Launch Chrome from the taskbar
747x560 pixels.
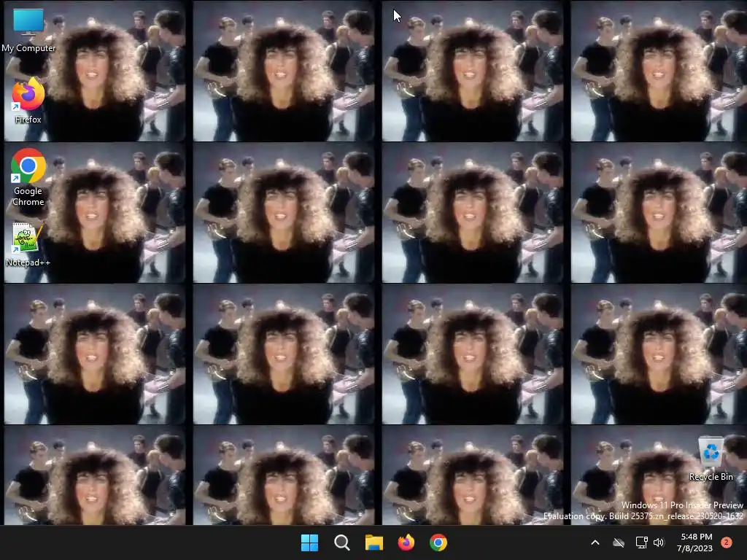click(438, 542)
